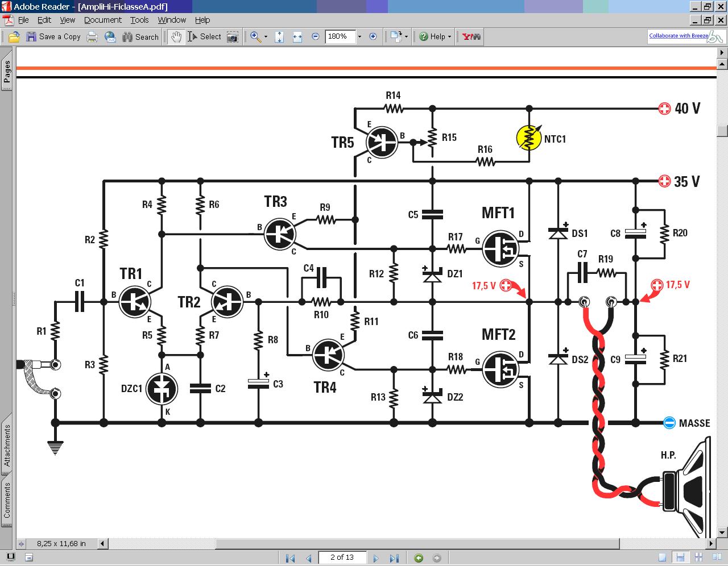Viewport: 728px width, 566px height.
Task: Click the Open folder icon
Action: (14, 37)
